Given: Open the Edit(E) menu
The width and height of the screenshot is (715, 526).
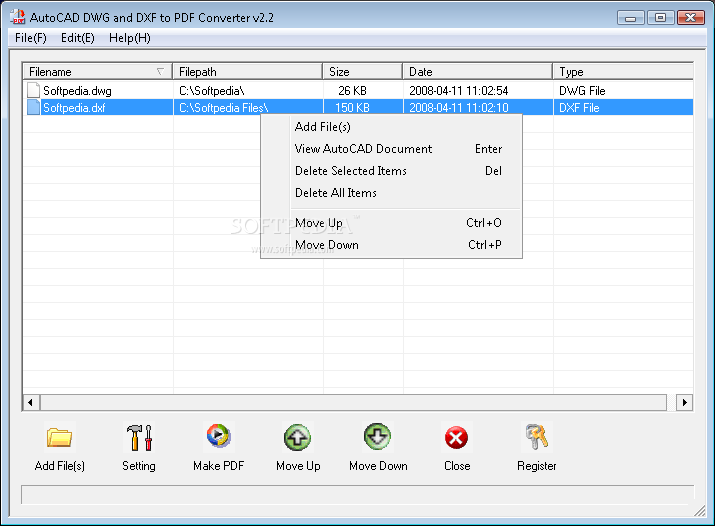Looking at the screenshot, I should pyautogui.click(x=78, y=38).
